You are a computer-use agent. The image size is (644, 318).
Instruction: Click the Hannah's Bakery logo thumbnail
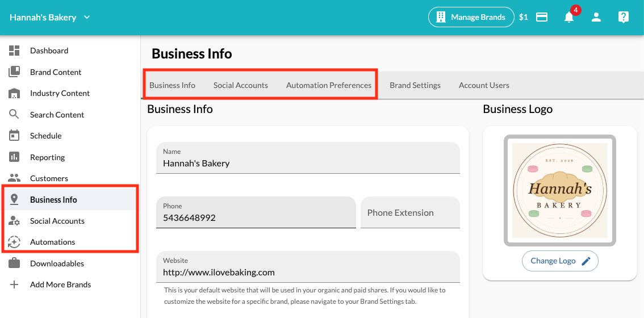click(560, 190)
